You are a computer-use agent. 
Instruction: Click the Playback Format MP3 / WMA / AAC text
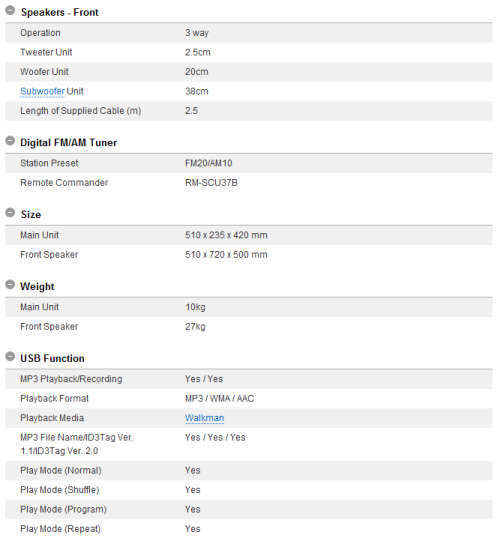pos(220,398)
